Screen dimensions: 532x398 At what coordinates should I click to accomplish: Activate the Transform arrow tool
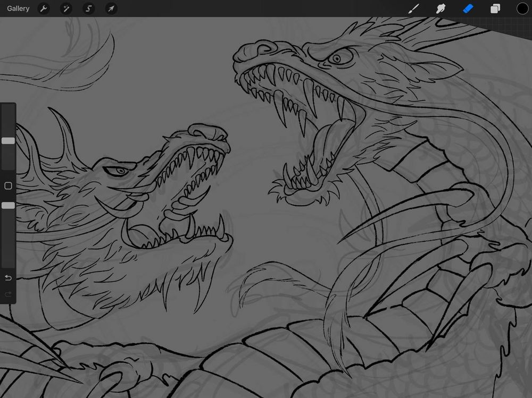(111, 9)
